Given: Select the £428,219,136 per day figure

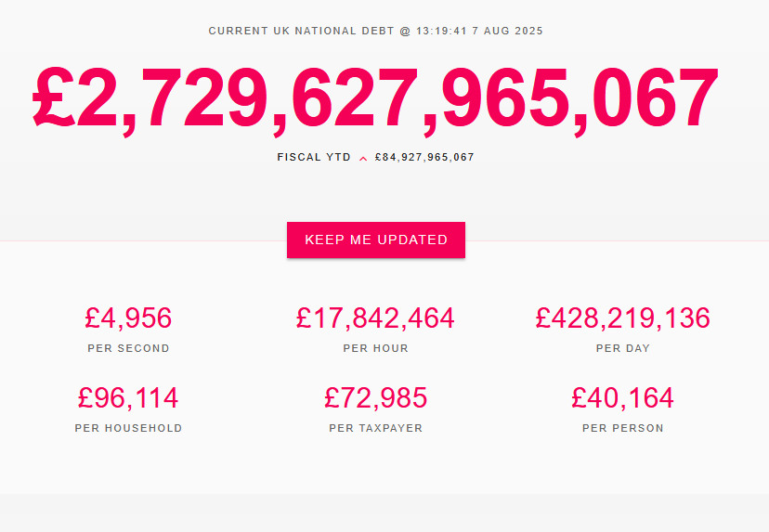Looking at the screenshot, I should click(x=623, y=318).
